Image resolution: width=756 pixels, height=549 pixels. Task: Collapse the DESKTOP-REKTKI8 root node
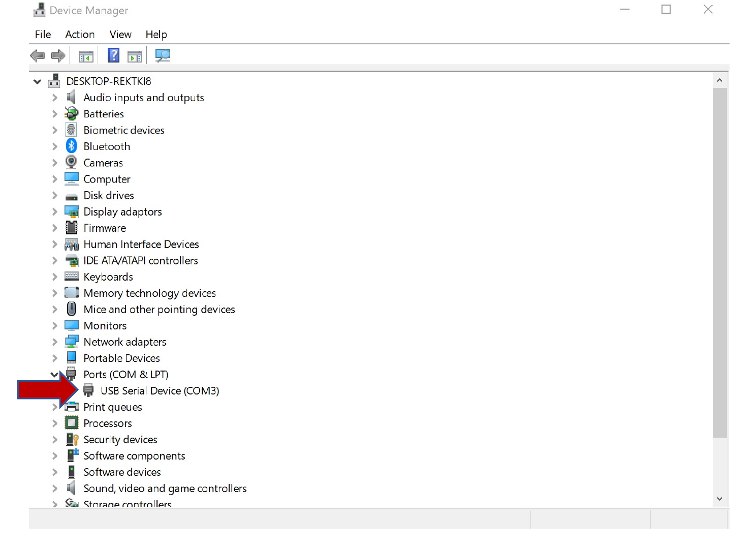[37, 81]
